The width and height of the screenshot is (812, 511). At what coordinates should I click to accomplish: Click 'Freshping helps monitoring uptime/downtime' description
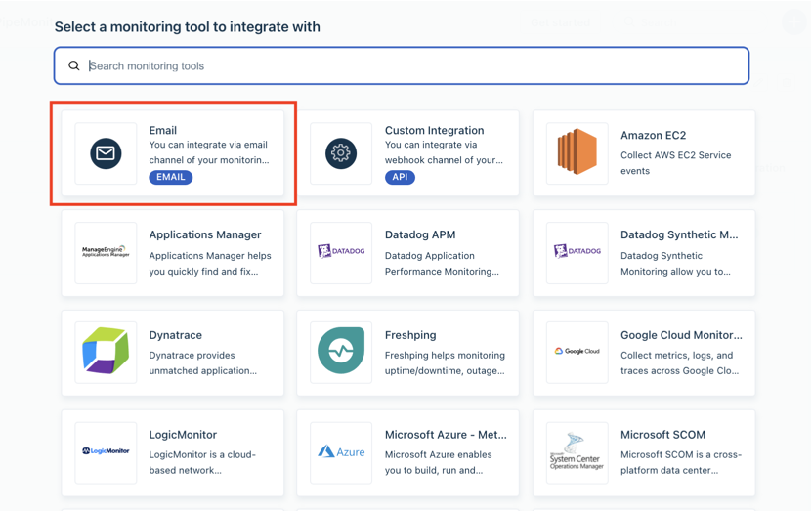click(x=445, y=362)
